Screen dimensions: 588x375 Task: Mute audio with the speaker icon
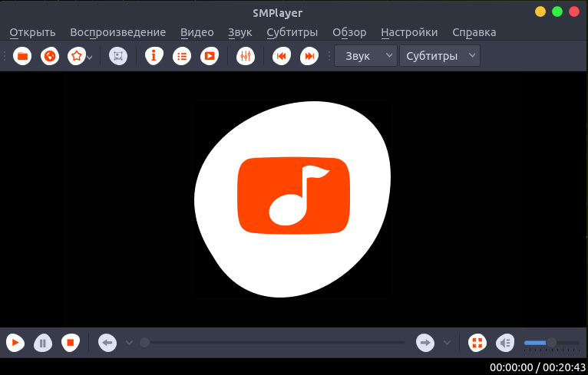tap(505, 342)
